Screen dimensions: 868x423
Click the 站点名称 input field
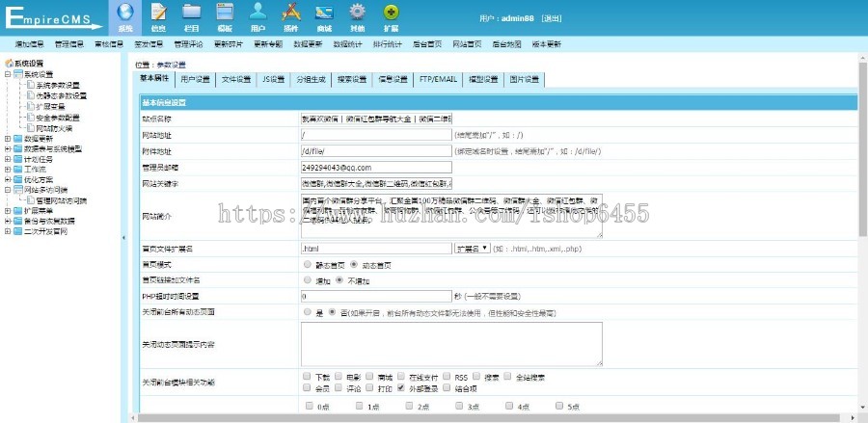(x=376, y=119)
